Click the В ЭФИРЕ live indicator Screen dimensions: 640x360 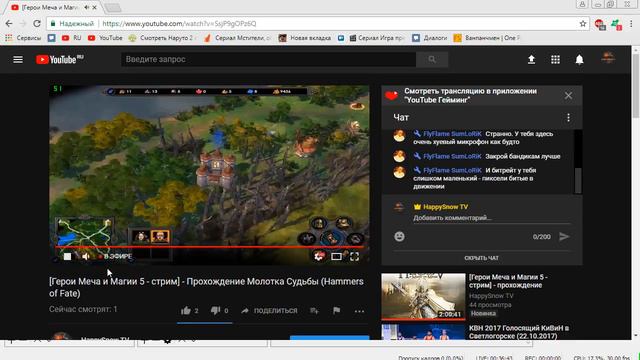click(x=115, y=256)
